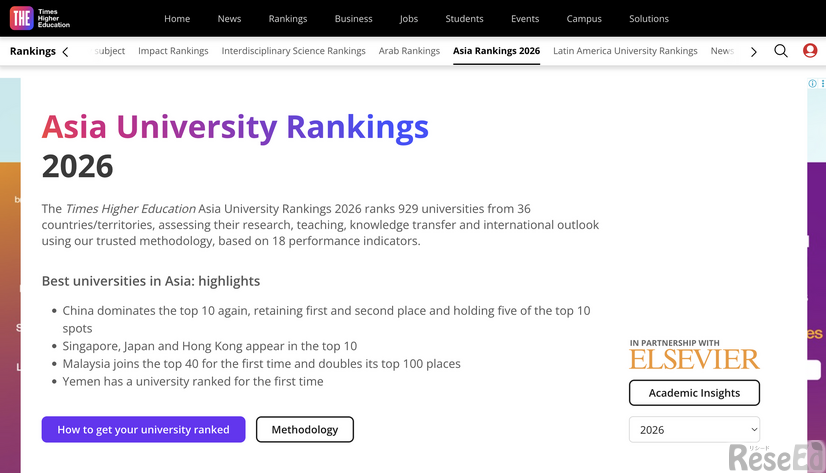826x473 pixels.
Task: Click the IN PARTNERSHIP WITH label
Action: [x=674, y=343]
